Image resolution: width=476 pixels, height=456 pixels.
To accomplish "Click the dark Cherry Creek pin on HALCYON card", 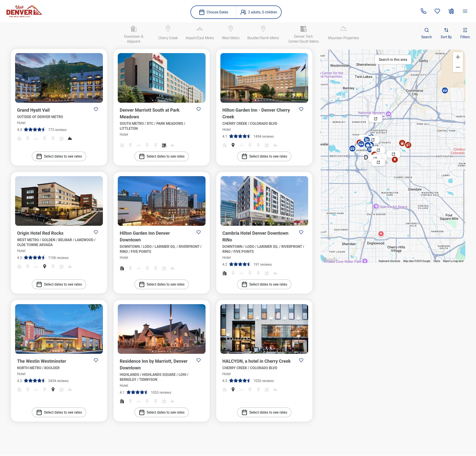I will pos(233,390).
